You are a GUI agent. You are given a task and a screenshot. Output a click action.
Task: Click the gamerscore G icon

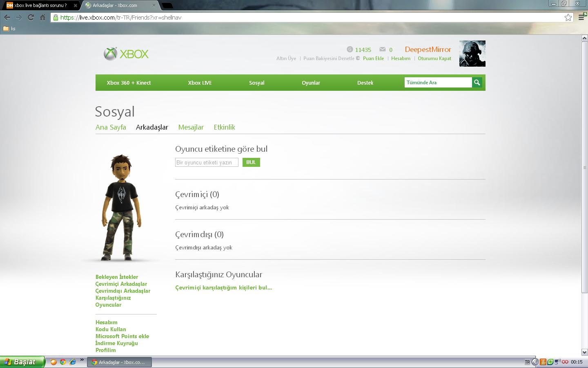pos(350,49)
